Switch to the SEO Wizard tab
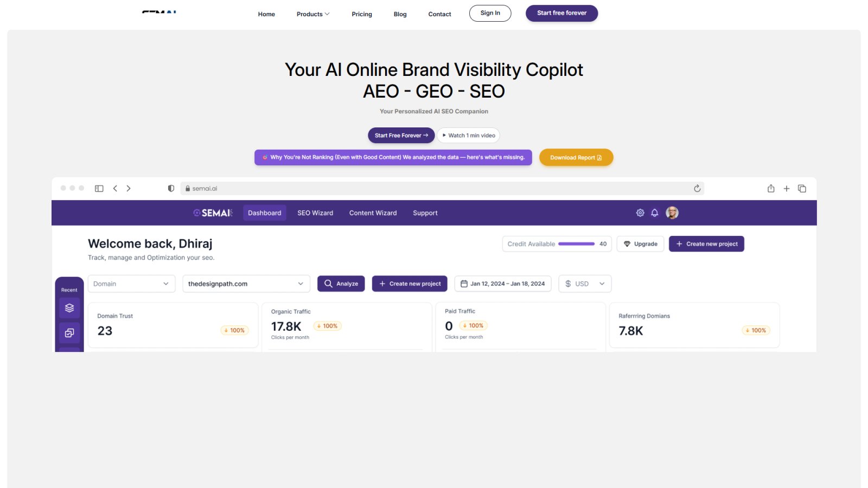Screen dimensions: 868x488 pos(315,213)
